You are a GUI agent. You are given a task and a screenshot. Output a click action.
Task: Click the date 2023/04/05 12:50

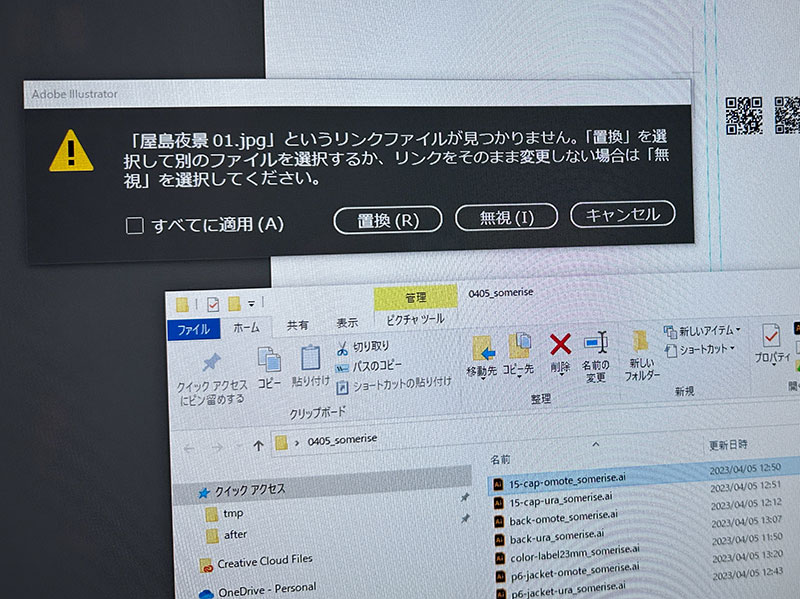tap(745, 468)
